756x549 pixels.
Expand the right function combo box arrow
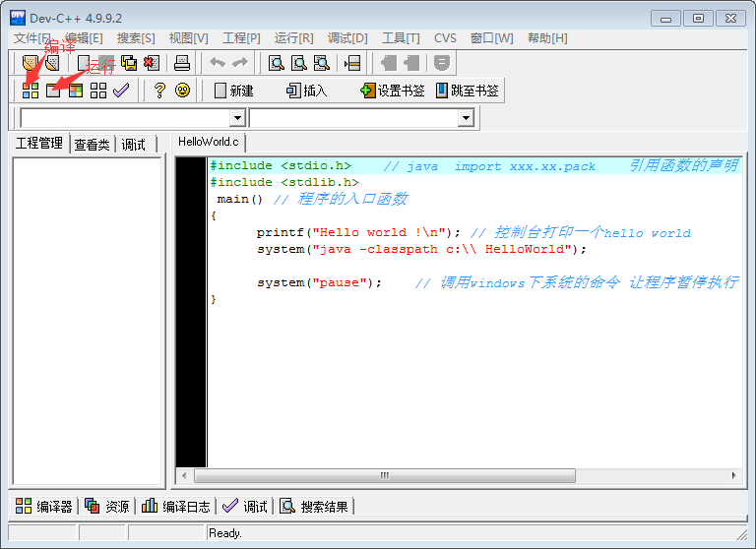coord(466,118)
